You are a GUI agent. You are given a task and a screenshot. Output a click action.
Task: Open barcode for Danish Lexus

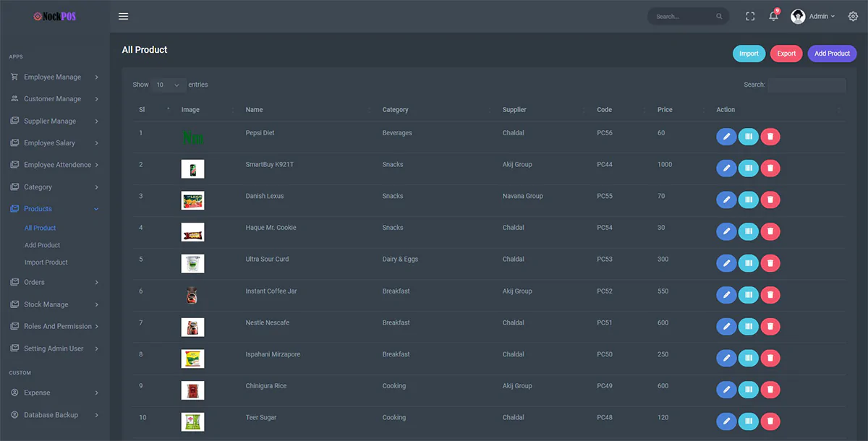tap(748, 200)
